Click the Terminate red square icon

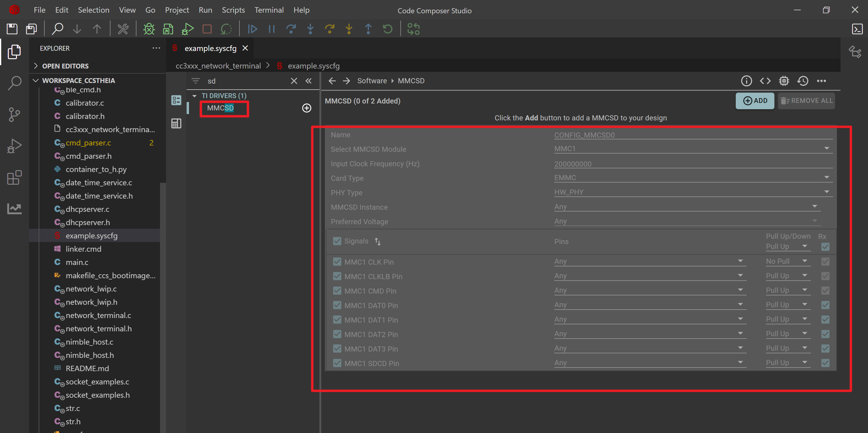click(x=207, y=29)
